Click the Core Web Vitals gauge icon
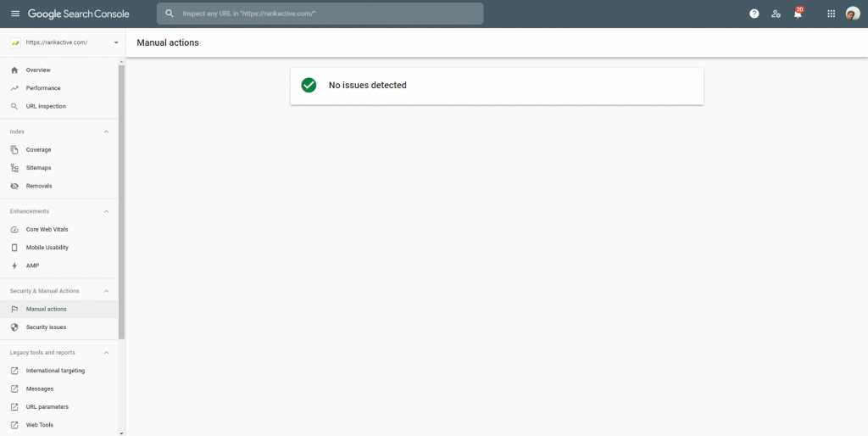The width and height of the screenshot is (868, 436). (14, 229)
